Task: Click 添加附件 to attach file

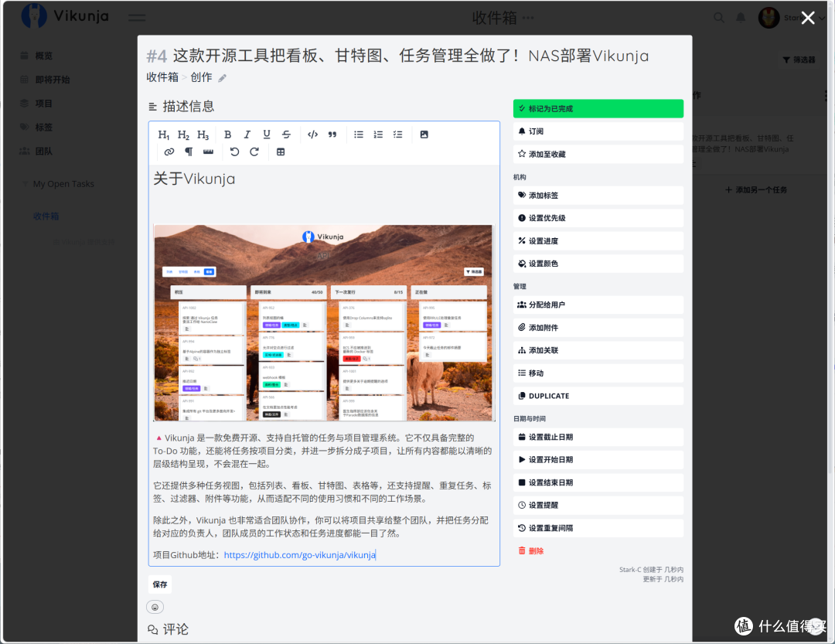Action: coord(598,328)
